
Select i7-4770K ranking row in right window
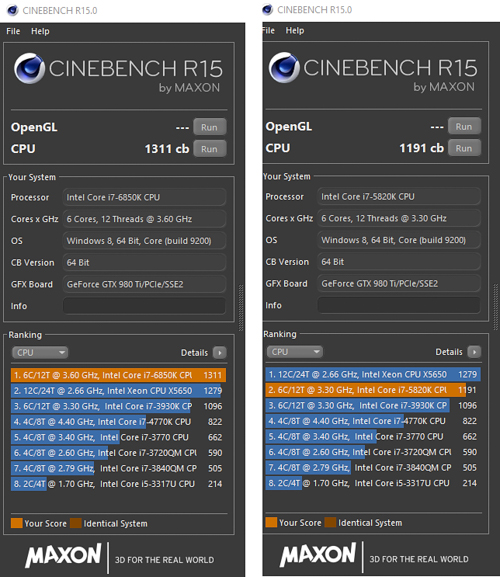pos(373,421)
